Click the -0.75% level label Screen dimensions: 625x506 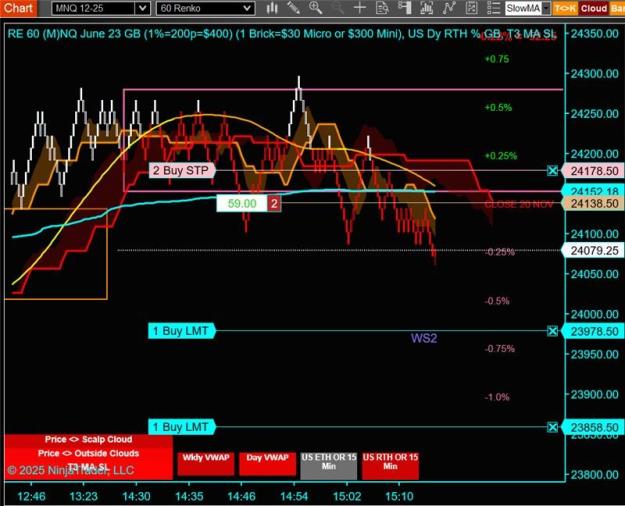tap(500, 349)
